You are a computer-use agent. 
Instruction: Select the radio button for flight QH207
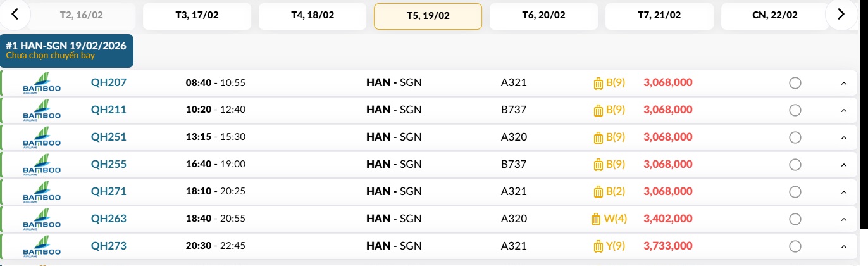(795, 83)
